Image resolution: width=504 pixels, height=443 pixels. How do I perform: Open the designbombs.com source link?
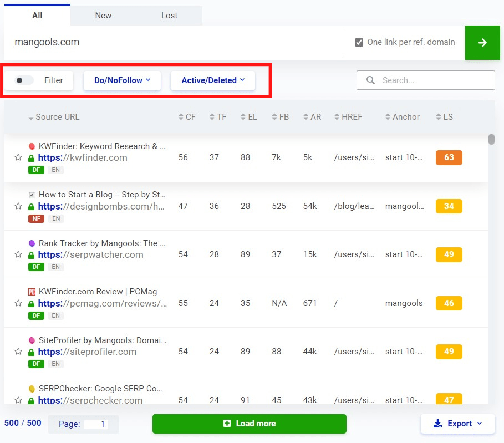click(x=101, y=206)
